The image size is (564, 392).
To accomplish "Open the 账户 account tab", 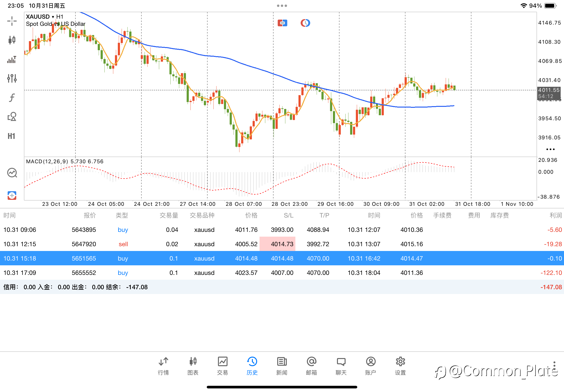I will tap(370, 366).
